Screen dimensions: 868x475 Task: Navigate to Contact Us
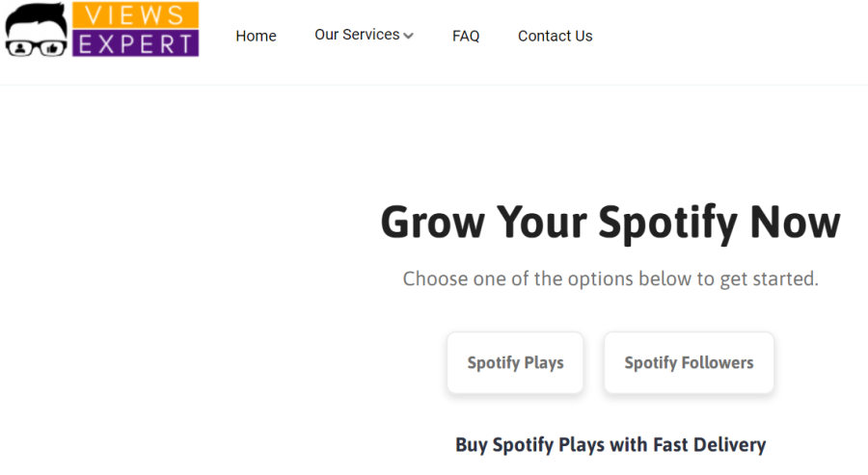(x=555, y=36)
